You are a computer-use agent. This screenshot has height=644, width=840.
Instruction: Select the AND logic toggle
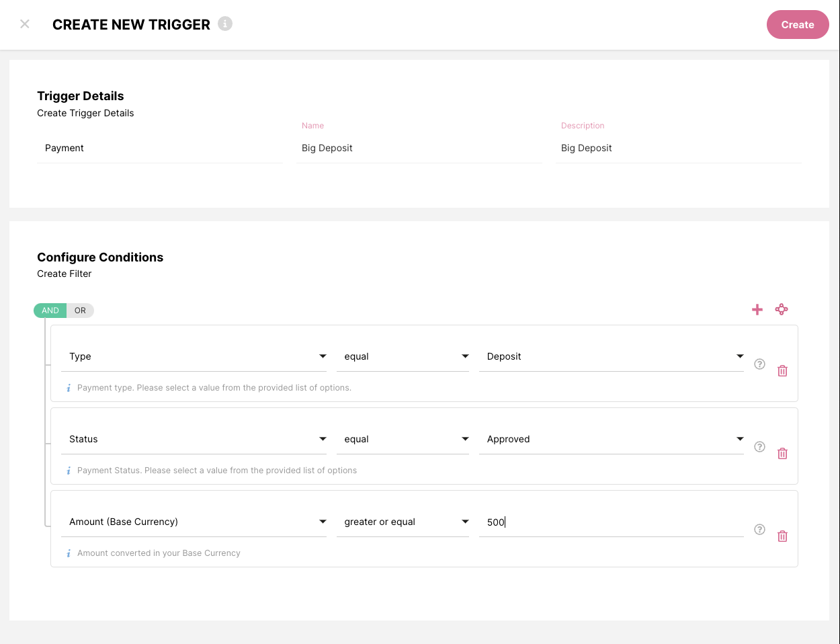tap(50, 311)
